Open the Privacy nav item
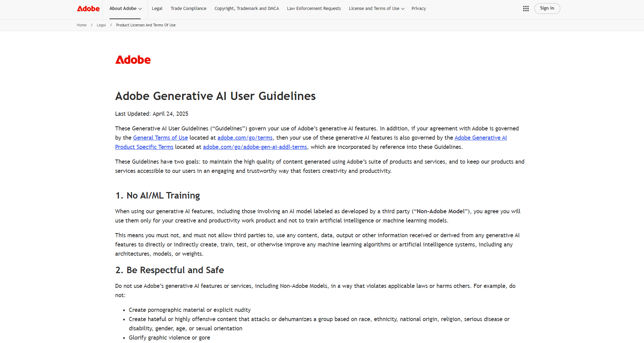This screenshot has height=343, width=644. 418,9
